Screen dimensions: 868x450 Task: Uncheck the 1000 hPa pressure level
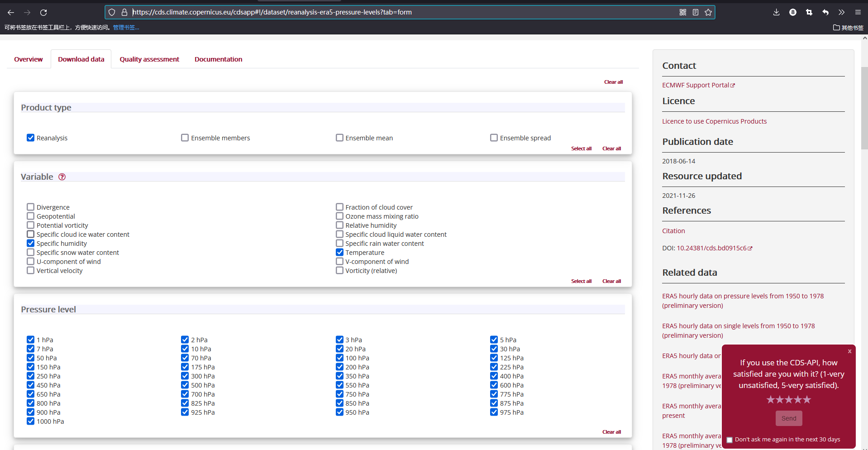(x=30, y=421)
